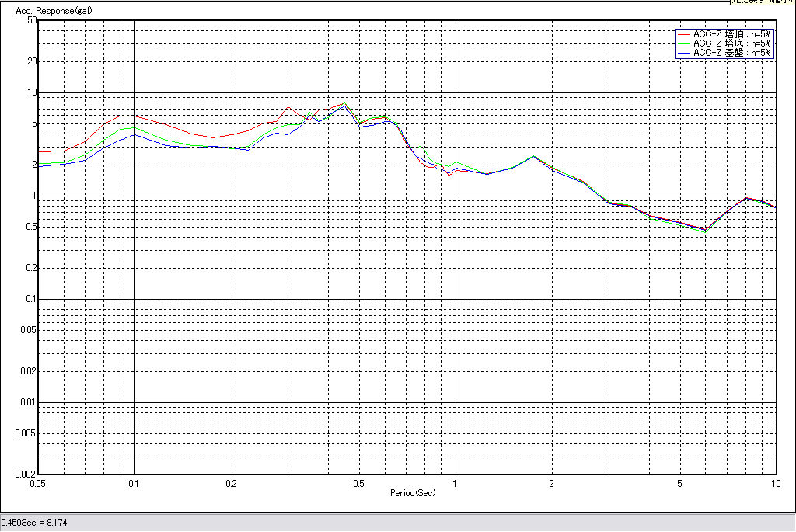
Task: Click the 0.2 label on the period axis
Action: (x=231, y=483)
